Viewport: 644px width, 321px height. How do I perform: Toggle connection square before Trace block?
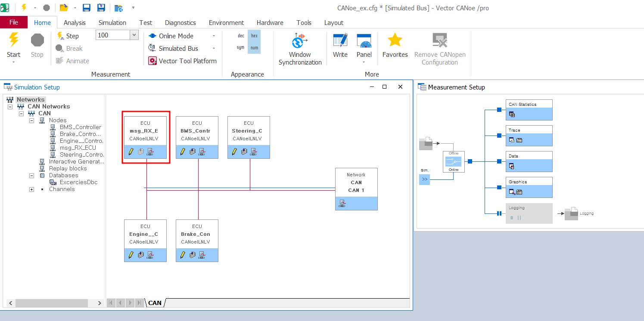pyautogui.click(x=499, y=136)
